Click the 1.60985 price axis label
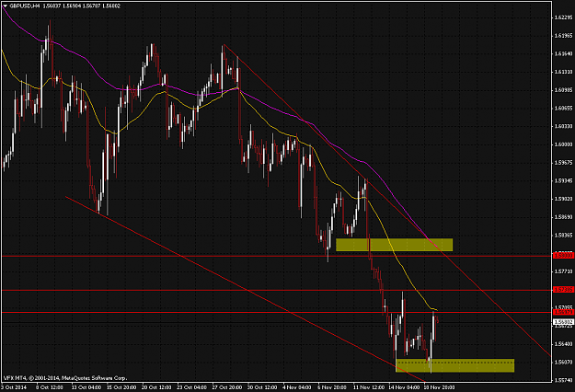This screenshot has height=392, width=575. pos(564,90)
